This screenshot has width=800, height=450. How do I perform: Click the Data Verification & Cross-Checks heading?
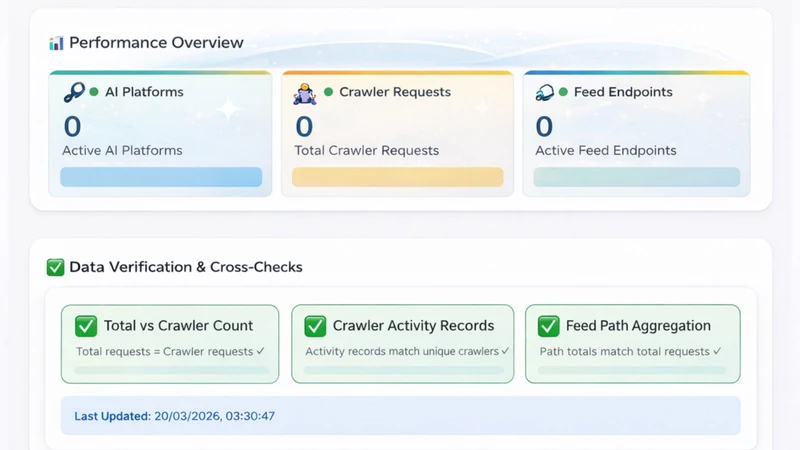[186, 267]
